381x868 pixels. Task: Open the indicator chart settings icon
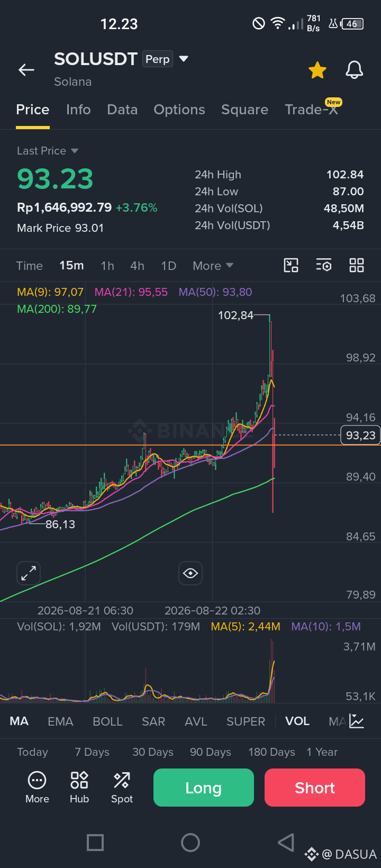tap(357, 721)
